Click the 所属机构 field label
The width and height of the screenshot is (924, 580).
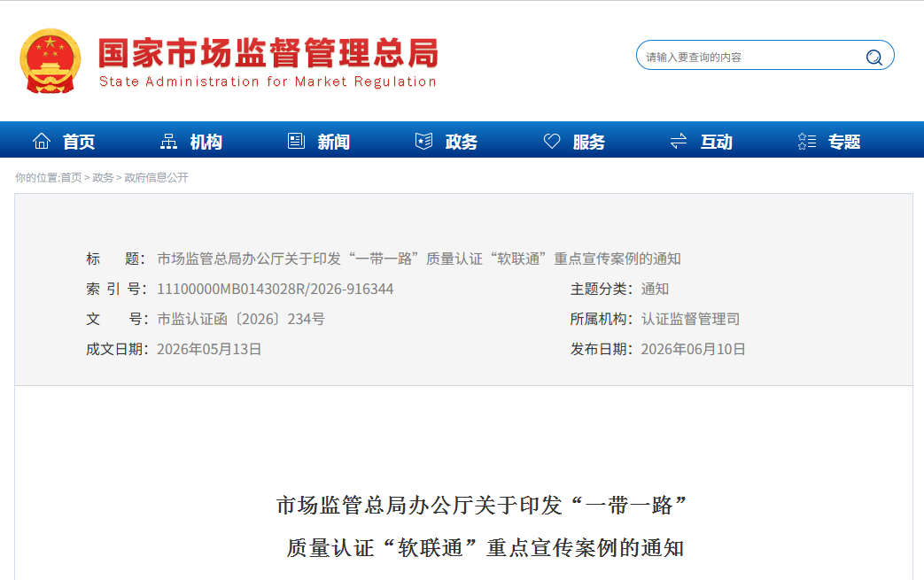601,319
